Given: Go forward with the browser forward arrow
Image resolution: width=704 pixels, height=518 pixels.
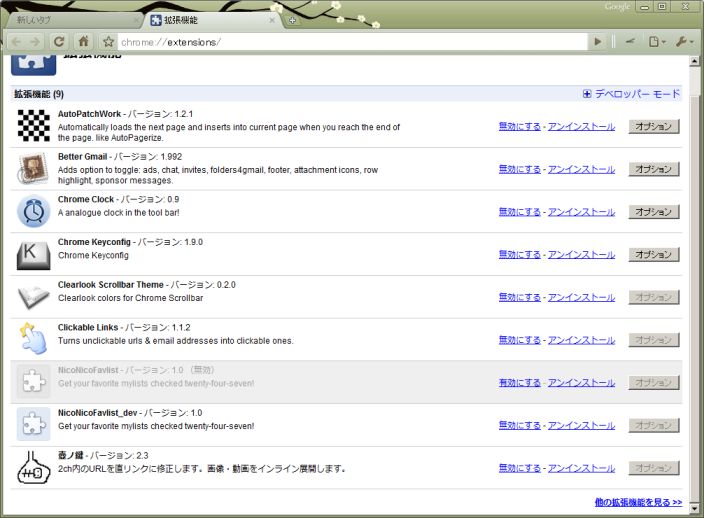Looking at the screenshot, I should pos(35,42).
